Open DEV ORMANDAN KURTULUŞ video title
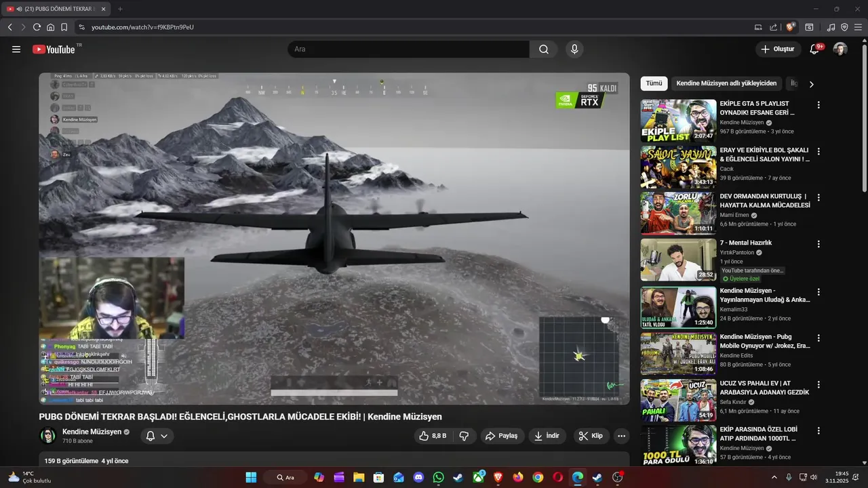Image resolution: width=868 pixels, height=488 pixels. tap(765, 200)
